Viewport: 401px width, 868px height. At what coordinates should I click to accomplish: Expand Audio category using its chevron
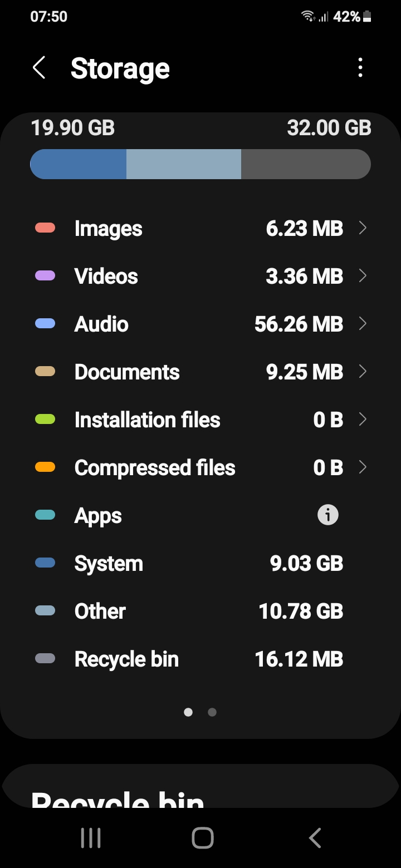click(363, 324)
